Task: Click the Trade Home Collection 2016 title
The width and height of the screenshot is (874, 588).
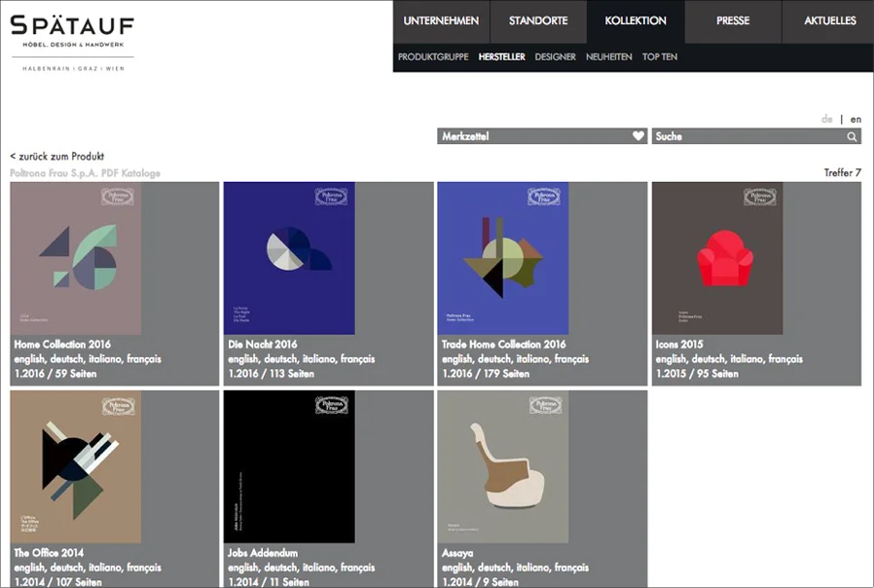Action: pos(503,345)
